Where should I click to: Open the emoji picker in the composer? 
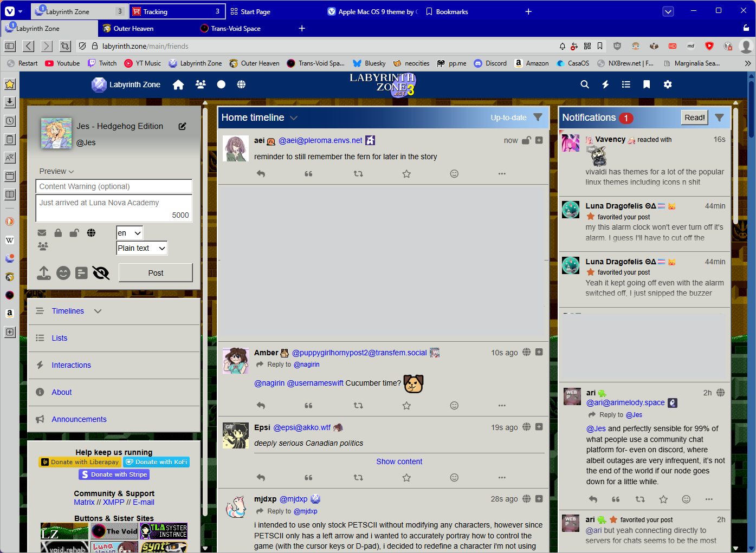point(63,273)
